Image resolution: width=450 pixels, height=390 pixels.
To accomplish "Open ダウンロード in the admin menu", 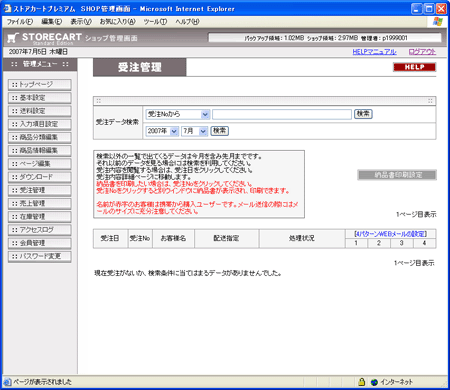I will tap(39, 177).
